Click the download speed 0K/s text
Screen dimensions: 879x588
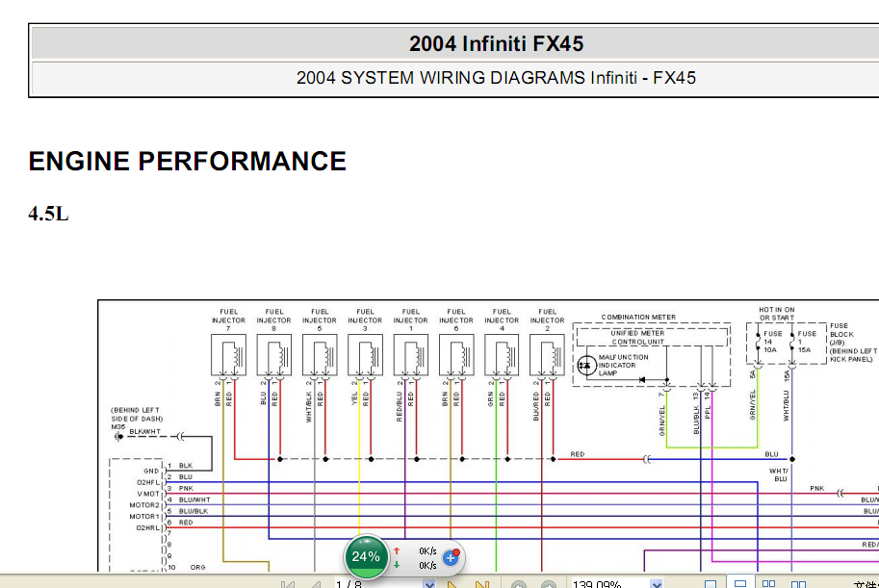click(x=427, y=565)
